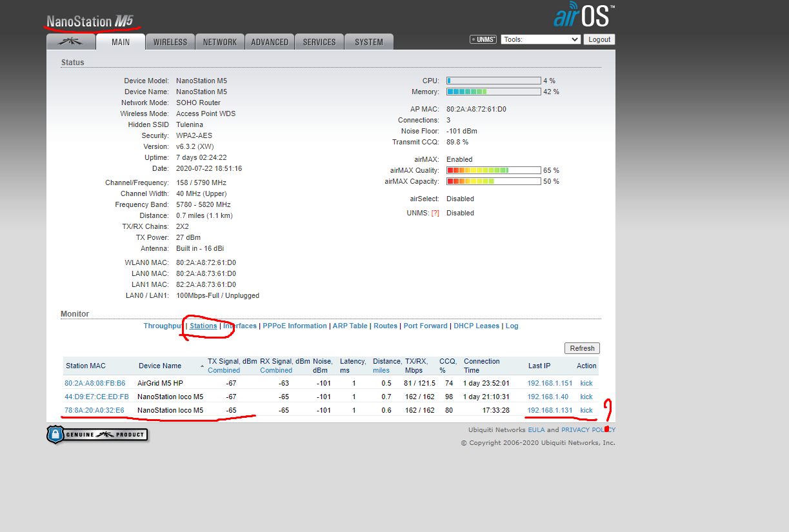Sort by Device Name column
Viewport: 789px width, 532px height.
coord(160,366)
